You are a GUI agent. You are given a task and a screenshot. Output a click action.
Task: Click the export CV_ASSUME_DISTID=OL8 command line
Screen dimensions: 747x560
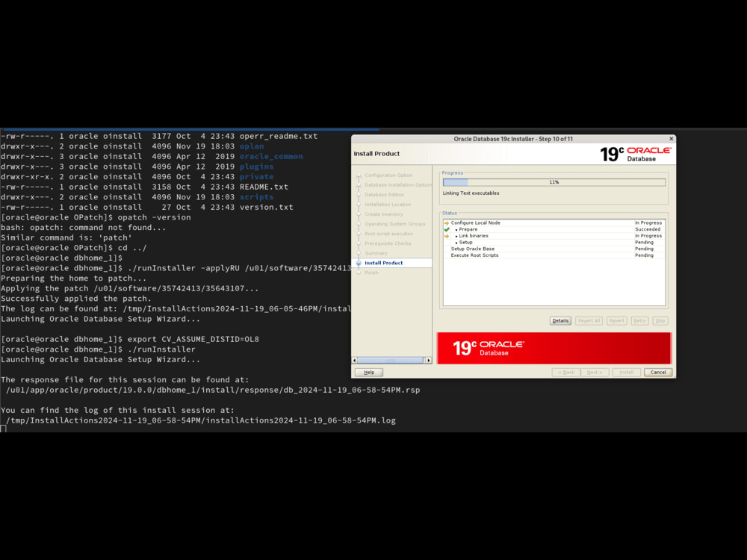click(130, 339)
